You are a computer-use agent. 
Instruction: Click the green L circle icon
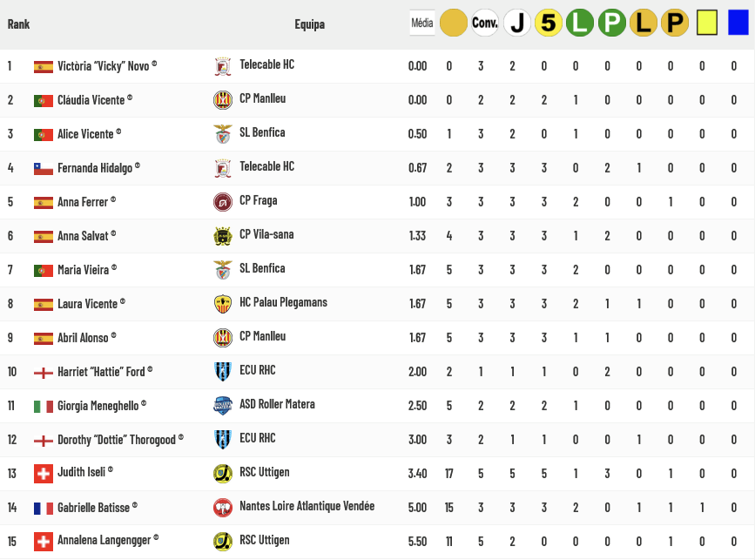580,23
